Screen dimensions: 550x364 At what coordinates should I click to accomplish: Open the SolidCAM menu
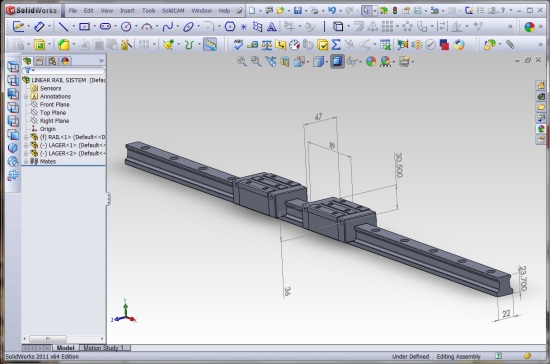pos(173,11)
